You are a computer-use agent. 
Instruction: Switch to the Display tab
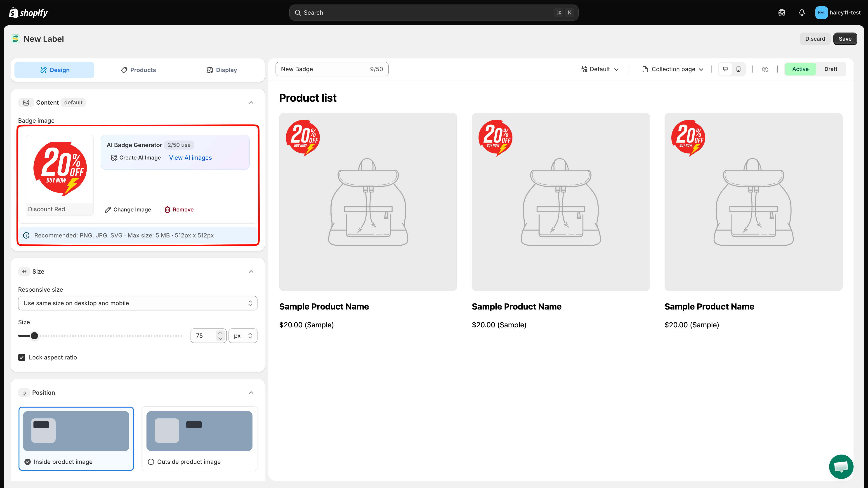[221, 70]
